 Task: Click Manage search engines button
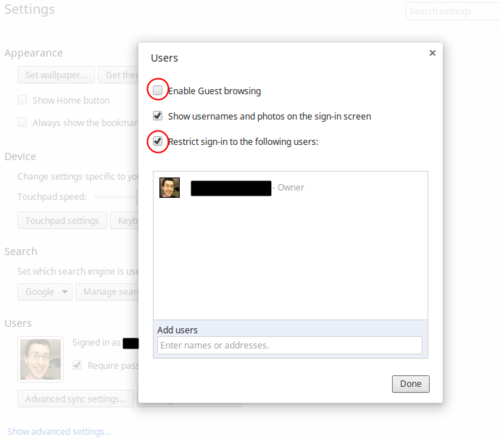107,292
